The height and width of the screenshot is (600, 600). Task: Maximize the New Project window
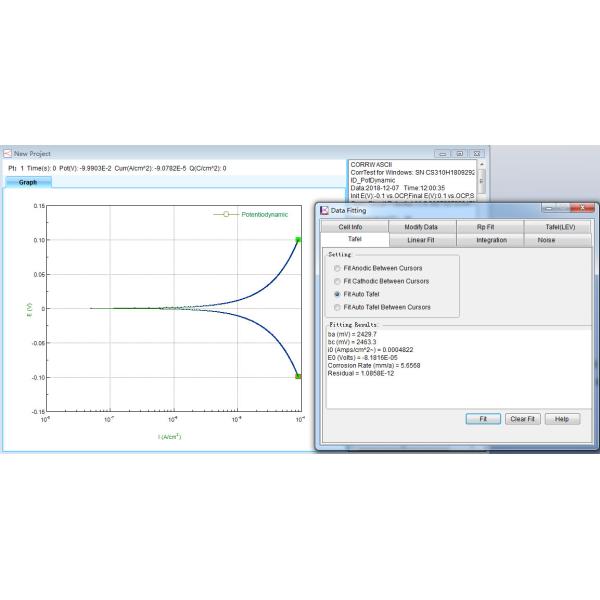(x=459, y=153)
